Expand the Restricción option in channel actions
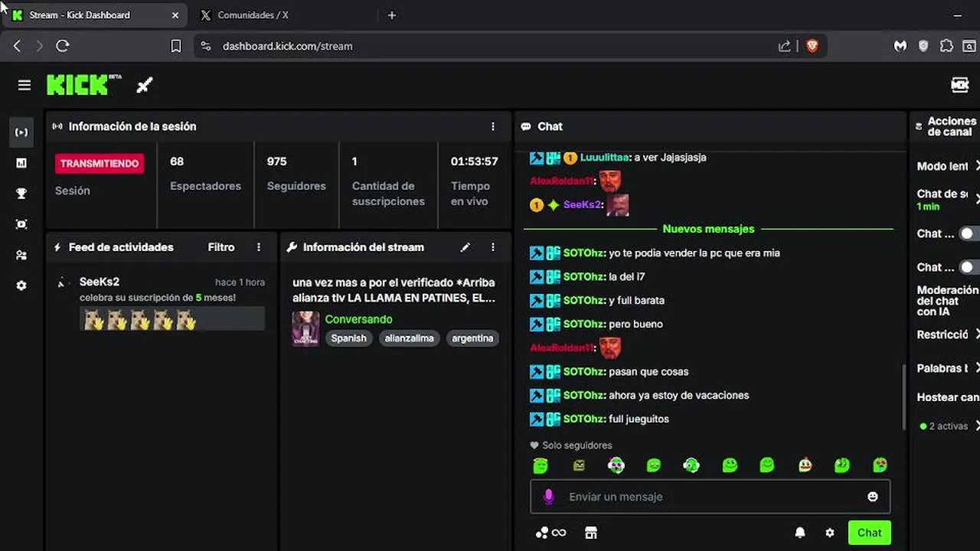Viewport: 980px width, 551px height. pos(976,334)
